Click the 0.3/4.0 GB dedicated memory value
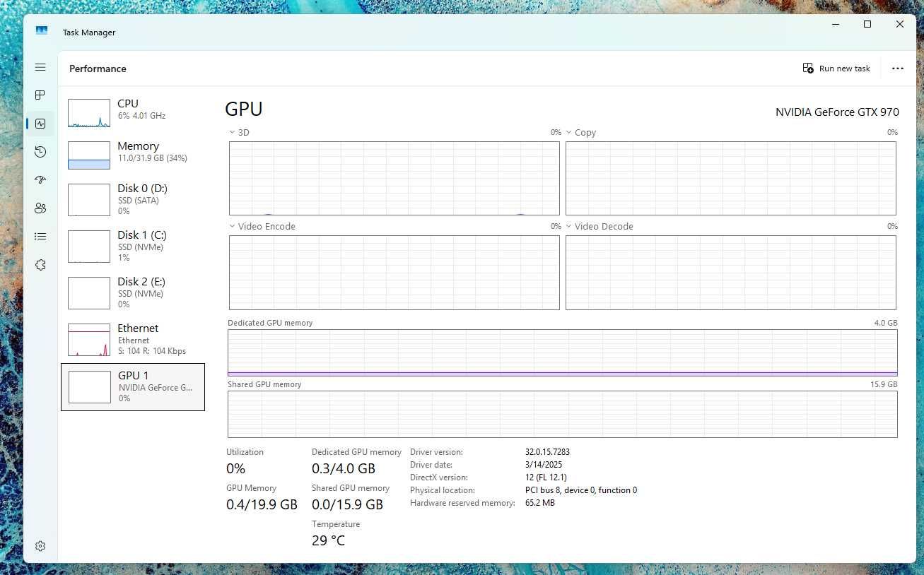924x575 pixels. [x=344, y=468]
